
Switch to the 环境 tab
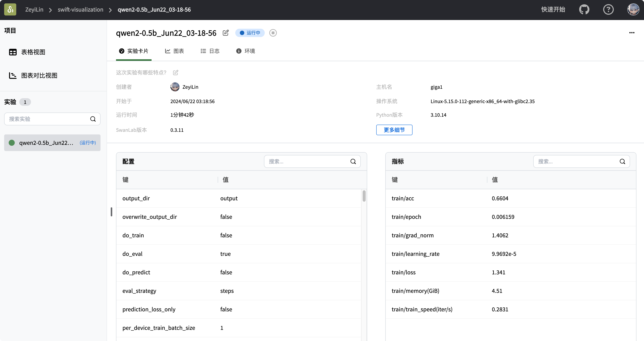245,51
